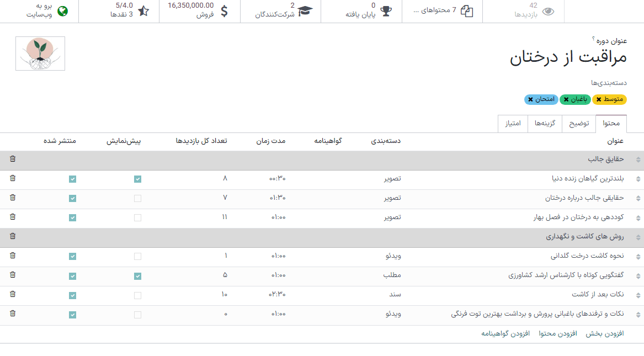
Task: Disable منتشر شده for نکات بعد از کاشت
Action: pos(72,295)
